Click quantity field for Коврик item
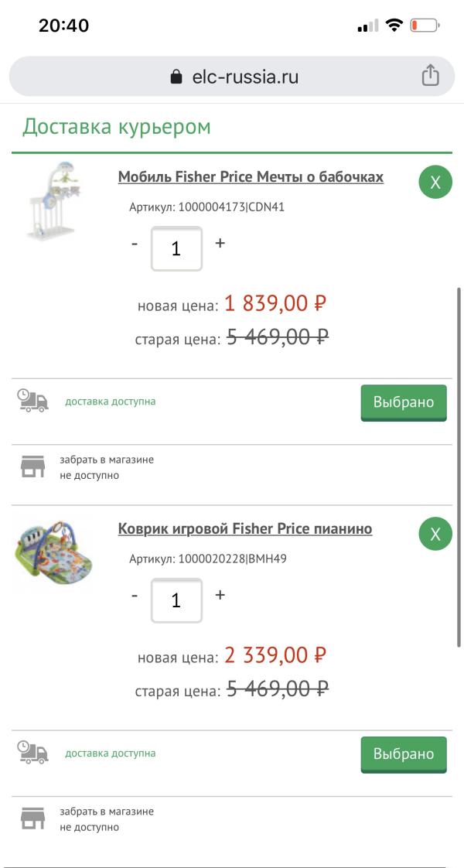Viewport: 464px width, 868px height. pos(176,600)
